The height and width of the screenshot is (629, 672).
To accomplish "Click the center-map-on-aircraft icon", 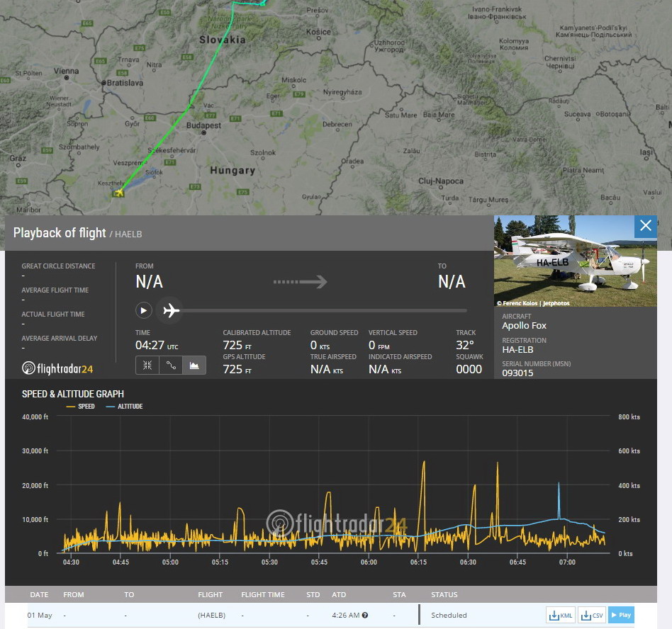I will (x=147, y=365).
